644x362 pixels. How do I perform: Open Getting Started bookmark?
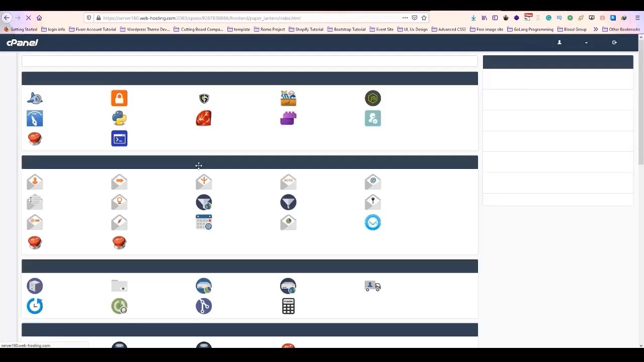tap(21, 29)
